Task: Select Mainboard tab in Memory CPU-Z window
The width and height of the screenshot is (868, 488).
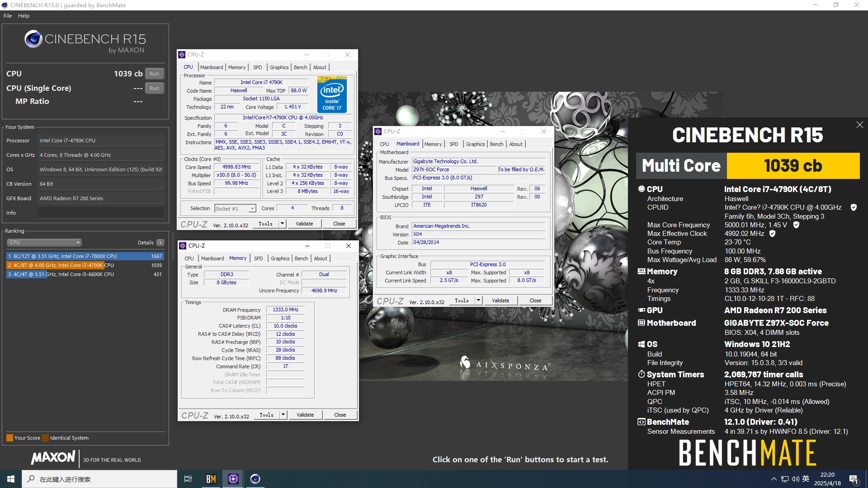Action: tap(212, 258)
